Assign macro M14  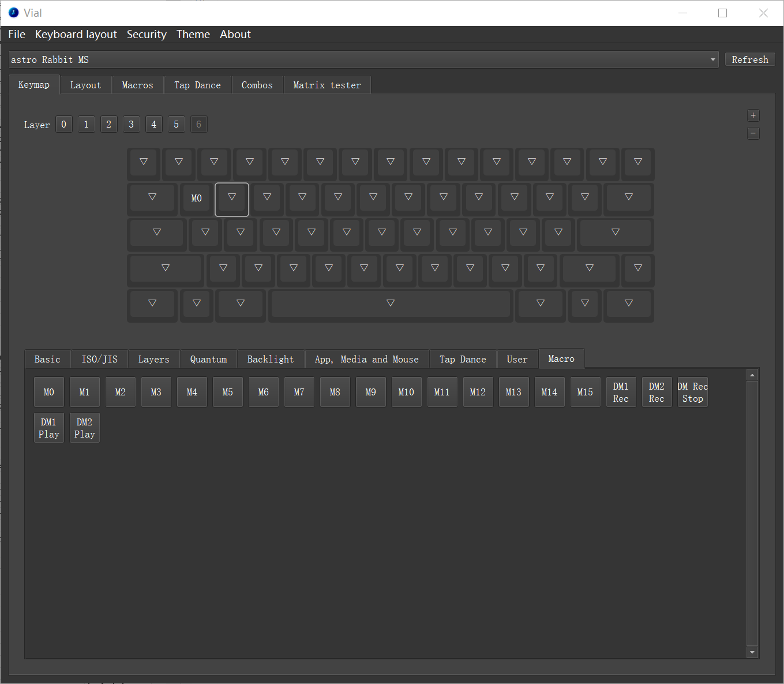coord(550,392)
